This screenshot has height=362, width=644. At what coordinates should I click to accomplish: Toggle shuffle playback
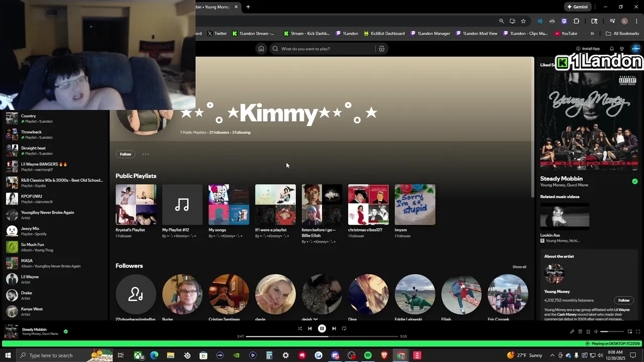tap(299, 328)
